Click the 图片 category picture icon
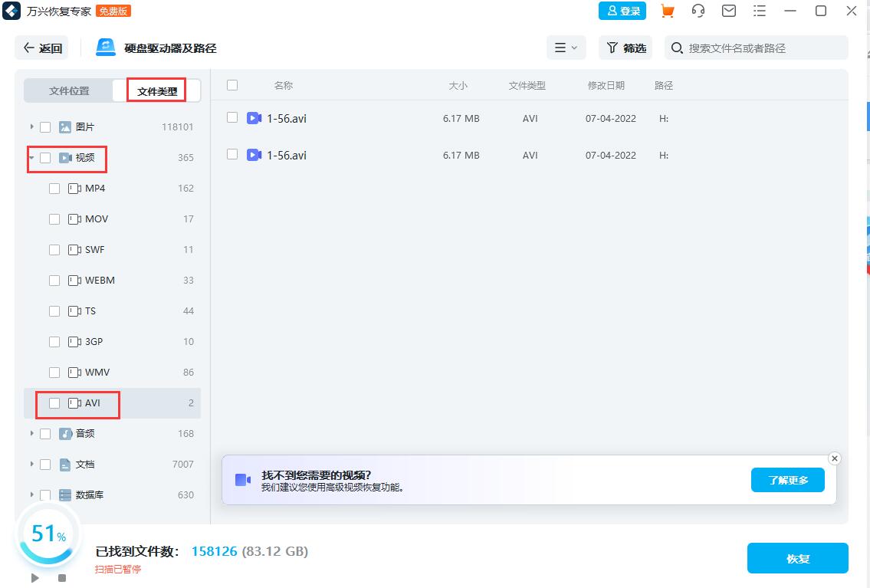This screenshot has height=588, width=870. coord(65,127)
